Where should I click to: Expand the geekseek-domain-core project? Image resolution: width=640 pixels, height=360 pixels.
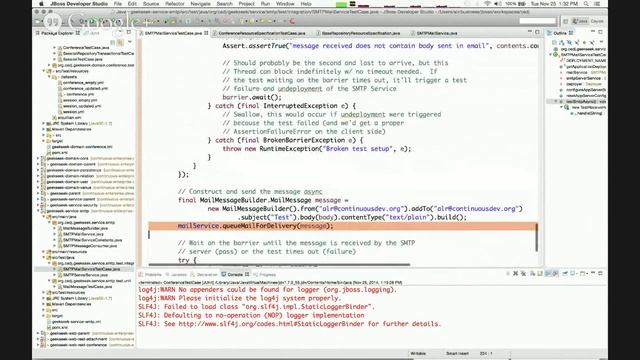(x=38, y=158)
